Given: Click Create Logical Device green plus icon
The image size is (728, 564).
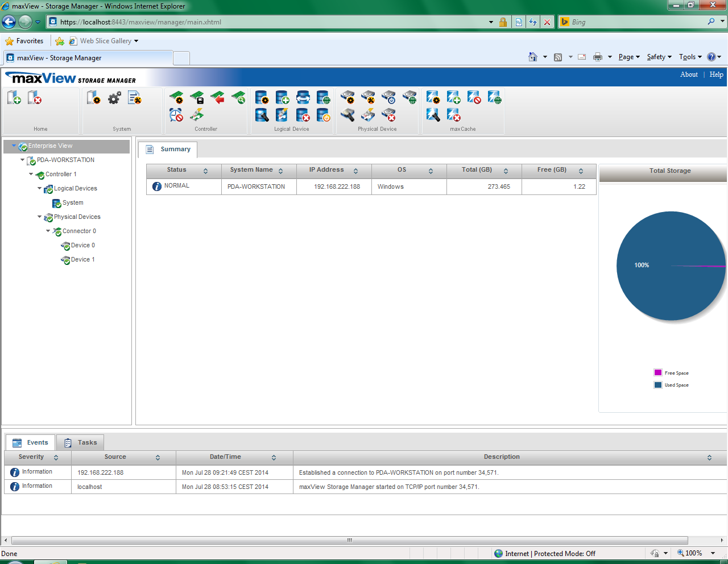Looking at the screenshot, I should [x=283, y=98].
